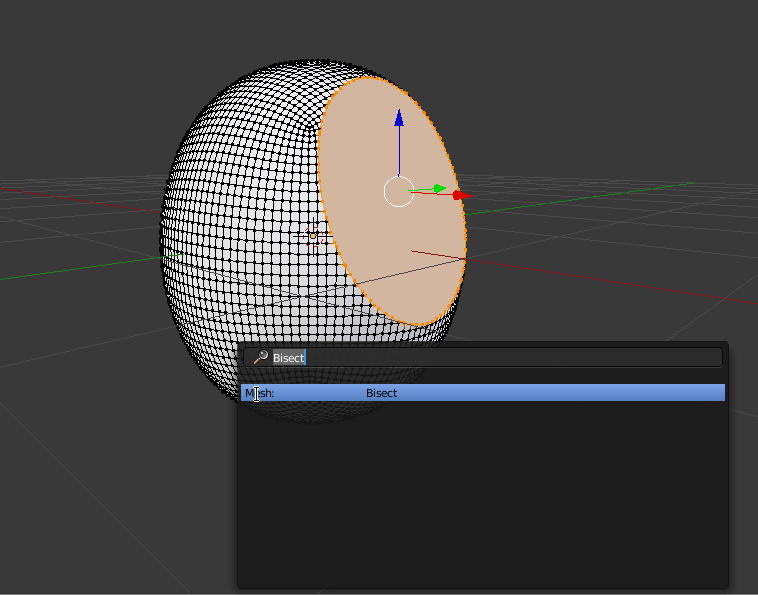Image resolution: width=758 pixels, height=595 pixels.
Task: Click the blue Z-axis manipulator arrow
Action: [x=399, y=118]
